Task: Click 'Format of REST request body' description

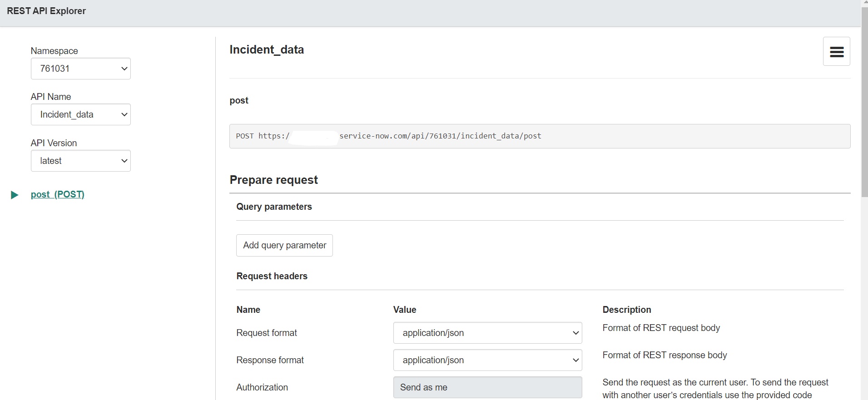Action: click(x=661, y=328)
